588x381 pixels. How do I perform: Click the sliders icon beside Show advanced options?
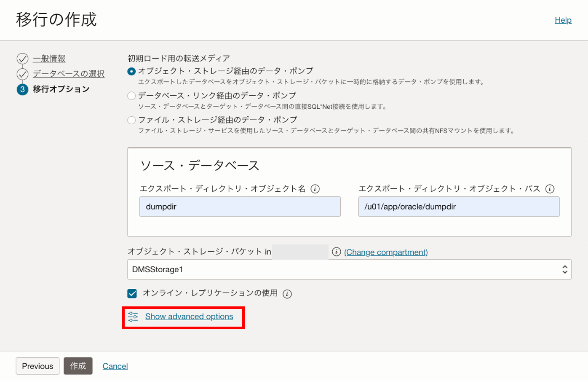pos(133,316)
